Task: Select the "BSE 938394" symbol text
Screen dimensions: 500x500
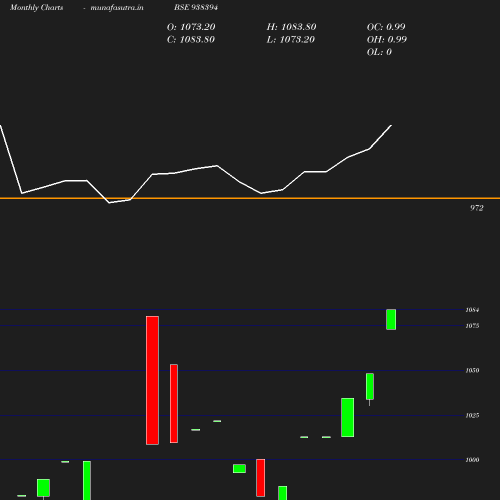Action: [196, 7]
